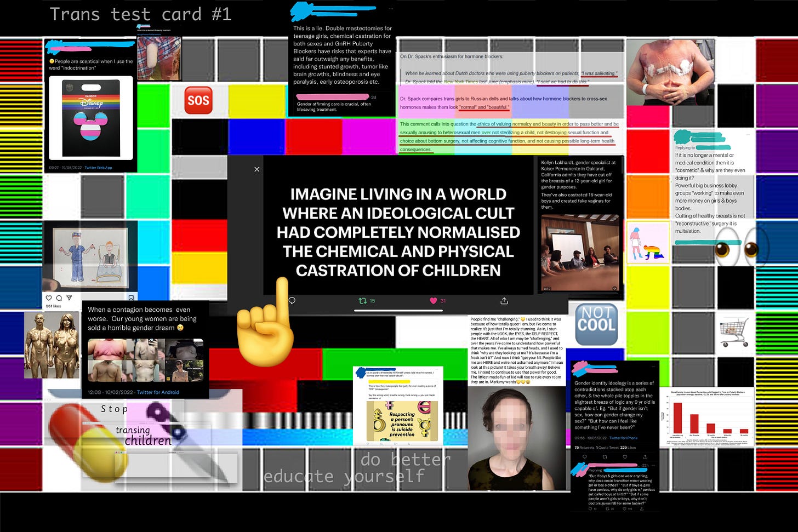Image resolution: width=798 pixels, height=532 pixels.
Task: Open the conference room video thumbnail
Action: point(580,253)
